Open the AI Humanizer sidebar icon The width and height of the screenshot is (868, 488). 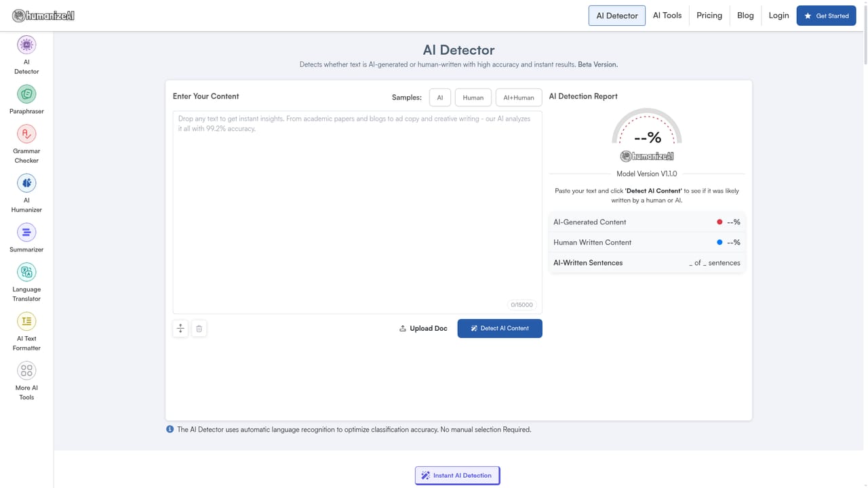coord(26,183)
